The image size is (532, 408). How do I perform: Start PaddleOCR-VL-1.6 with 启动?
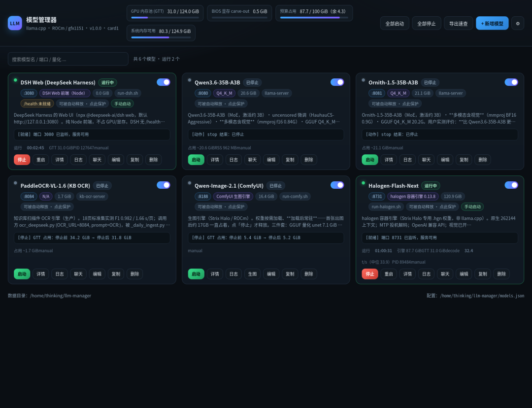[22, 274]
